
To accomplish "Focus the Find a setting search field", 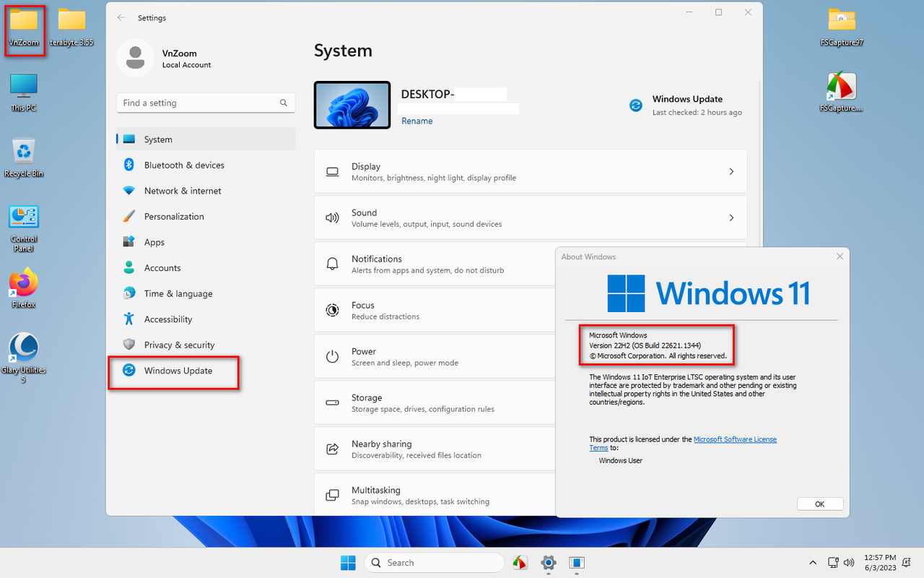I will [x=206, y=103].
